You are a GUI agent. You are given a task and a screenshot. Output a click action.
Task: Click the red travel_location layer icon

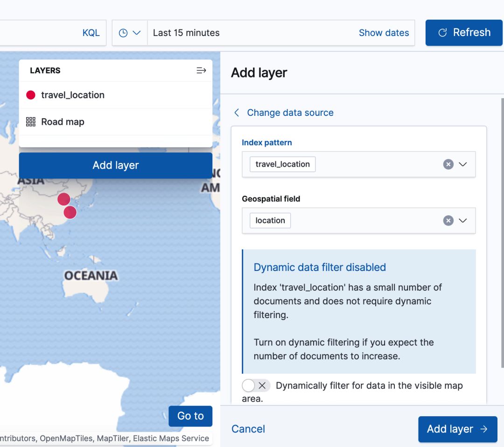[31, 95]
